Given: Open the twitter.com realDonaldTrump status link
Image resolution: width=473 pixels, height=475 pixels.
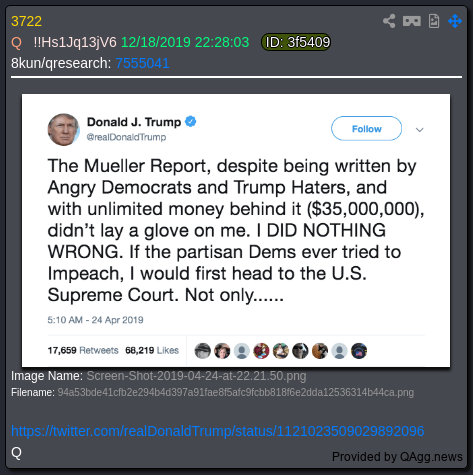Looking at the screenshot, I should [218, 431].
